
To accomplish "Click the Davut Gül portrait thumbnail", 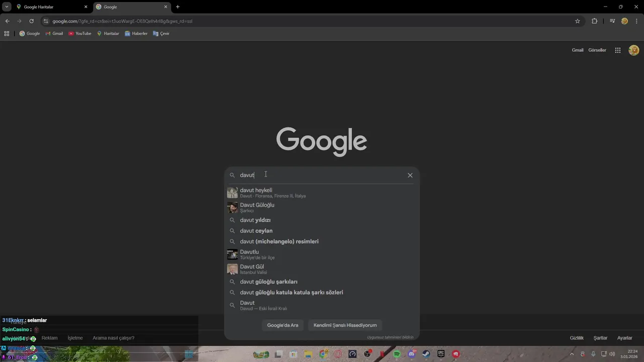I will coord(232,269).
